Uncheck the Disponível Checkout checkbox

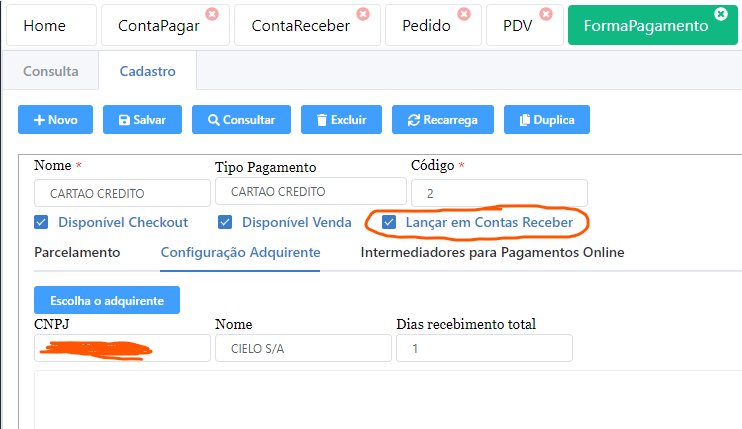coord(42,222)
